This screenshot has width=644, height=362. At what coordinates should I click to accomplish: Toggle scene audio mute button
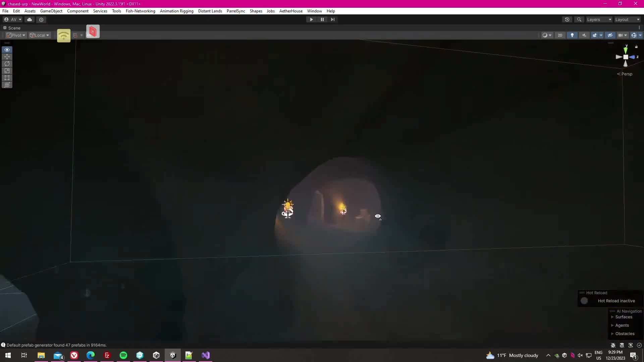(x=584, y=35)
